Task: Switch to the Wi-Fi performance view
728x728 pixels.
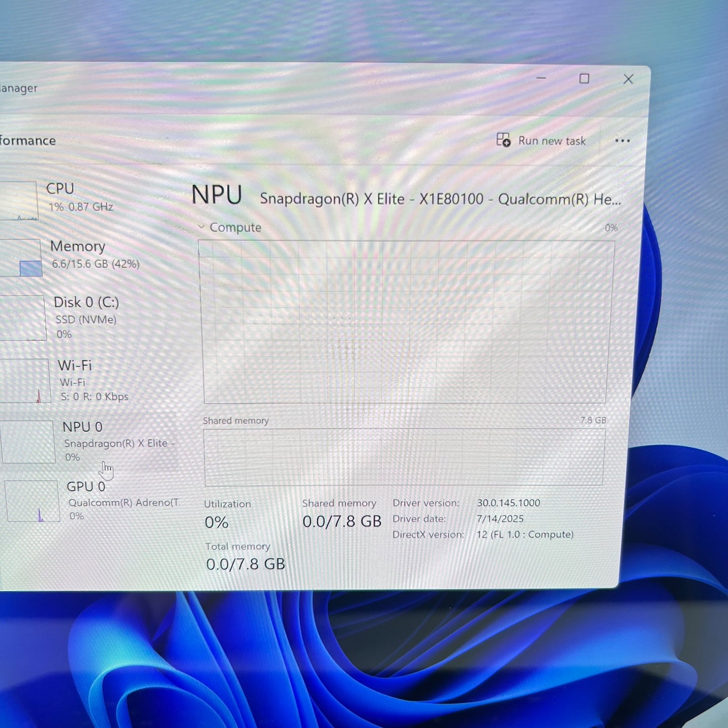Action: click(76, 379)
